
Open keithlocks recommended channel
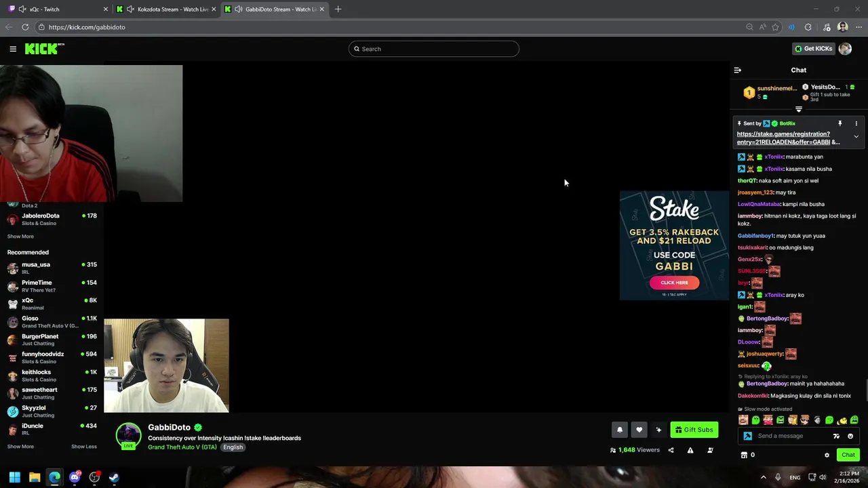click(52, 375)
